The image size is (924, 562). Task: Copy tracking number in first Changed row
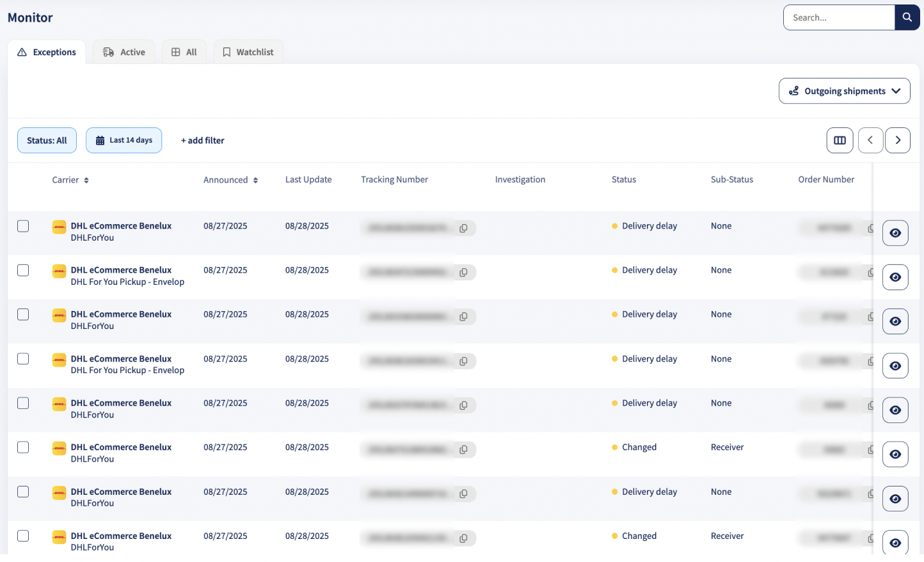point(463,449)
